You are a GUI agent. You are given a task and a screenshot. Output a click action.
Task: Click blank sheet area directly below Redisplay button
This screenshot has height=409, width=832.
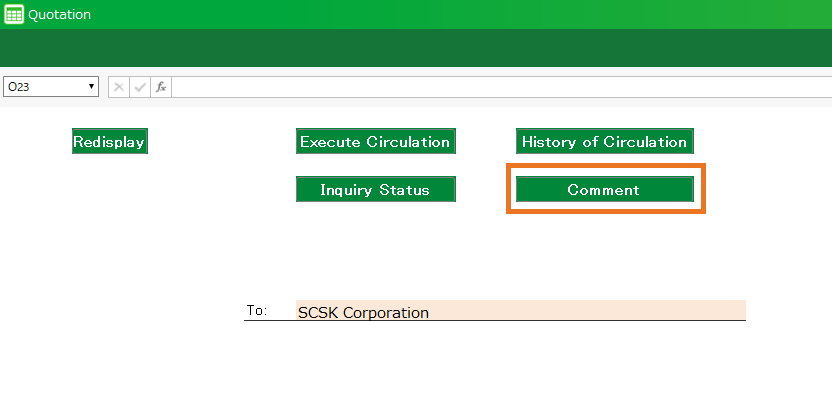(x=110, y=200)
